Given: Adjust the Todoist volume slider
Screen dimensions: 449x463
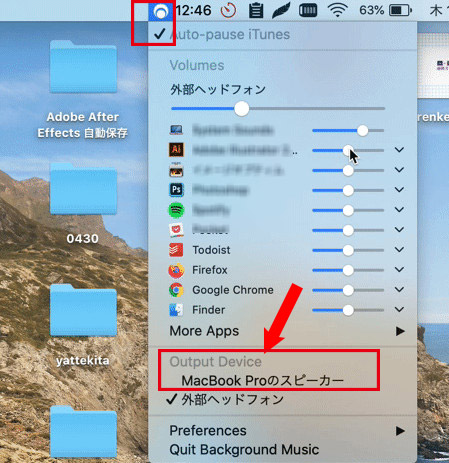Looking at the screenshot, I should pyautogui.click(x=348, y=250).
